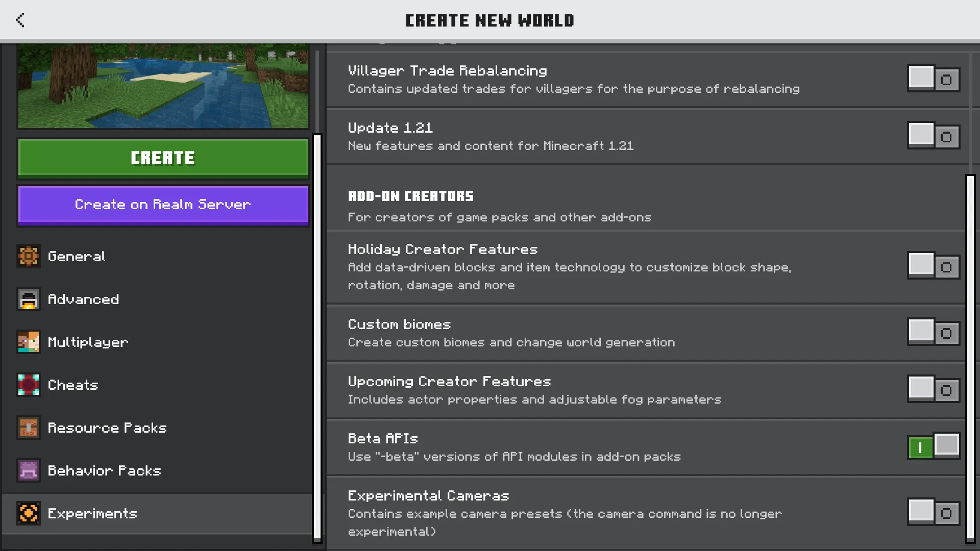
Task: Click the experiments list scrollbar
Action: coord(970,359)
